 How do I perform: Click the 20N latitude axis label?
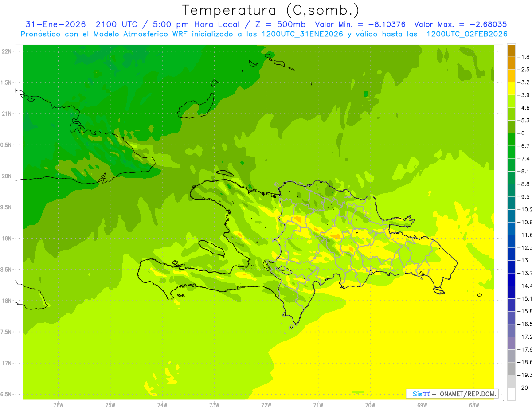point(8,176)
